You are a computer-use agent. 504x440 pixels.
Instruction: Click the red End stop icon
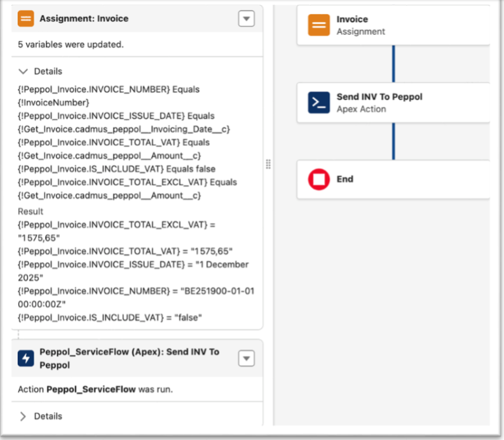pos(319,180)
